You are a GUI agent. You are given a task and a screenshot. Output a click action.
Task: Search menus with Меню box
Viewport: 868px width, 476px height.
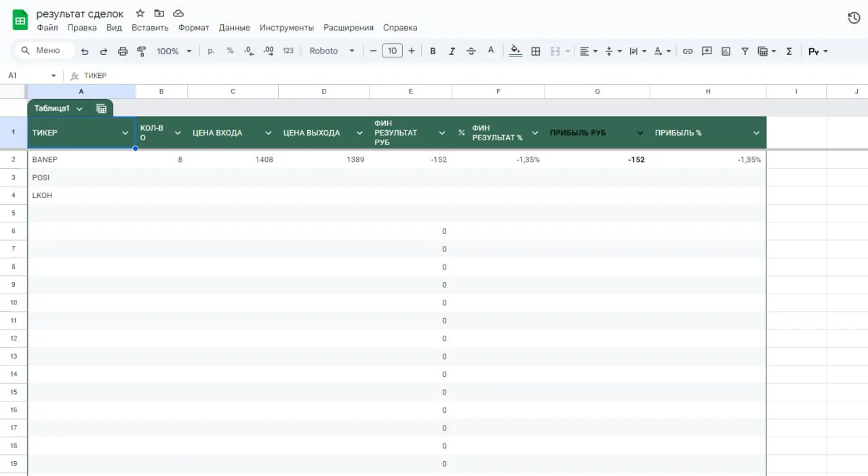44,50
